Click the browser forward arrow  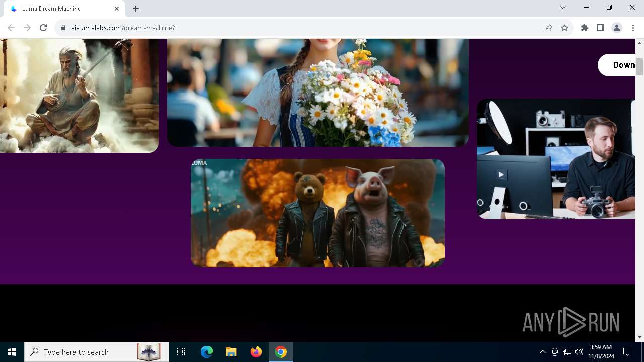click(x=27, y=28)
